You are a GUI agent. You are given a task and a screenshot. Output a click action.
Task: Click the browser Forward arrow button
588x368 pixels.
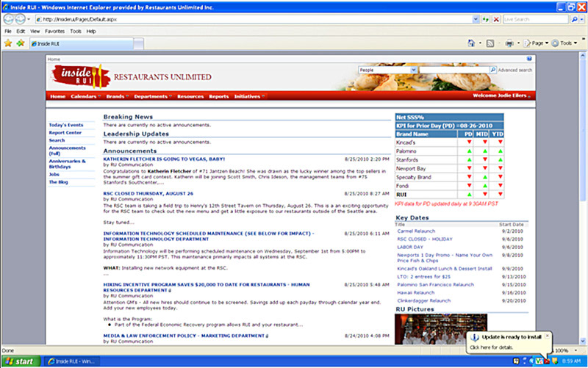tap(20, 19)
